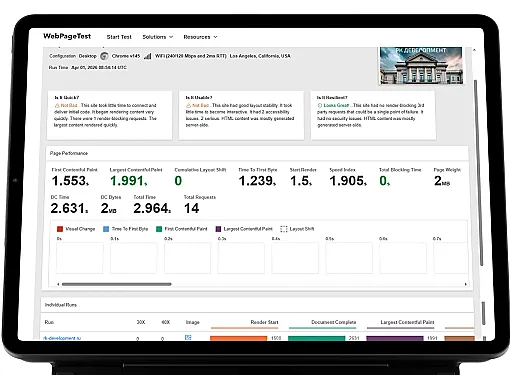Image resolution: width=510 pixels, height=375 pixels.
Task: Click the filmstrip scroll left arrow
Action: tap(58, 284)
